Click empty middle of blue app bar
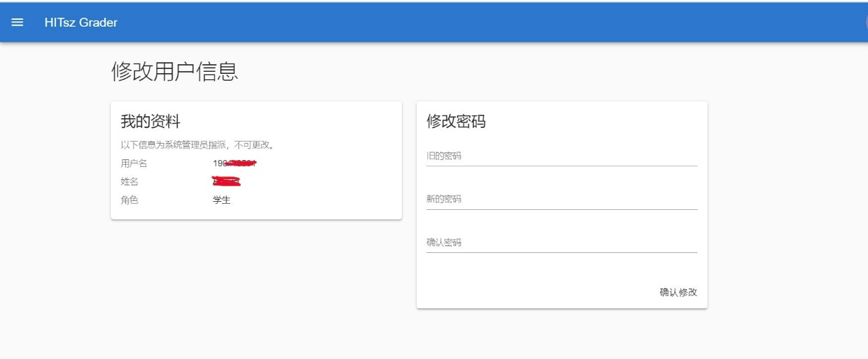The image size is (868, 359). pyautogui.click(x=445, y=23)
